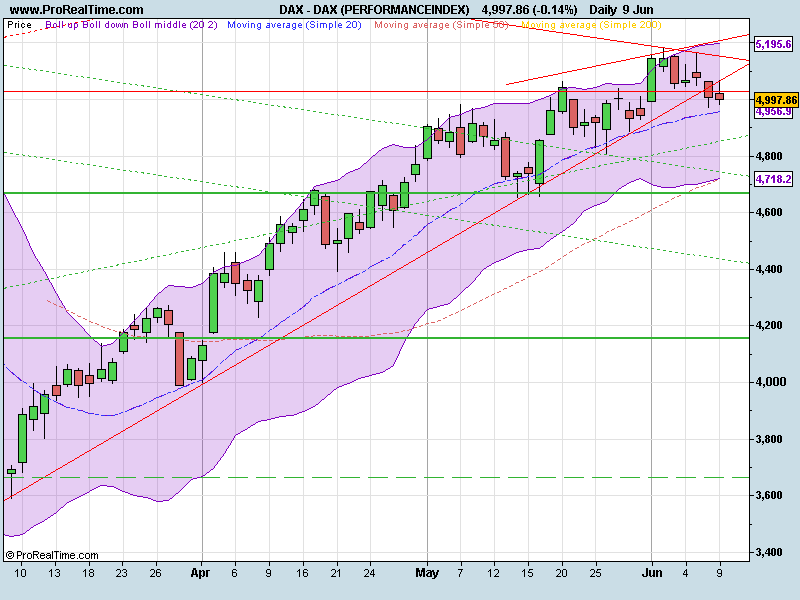Click the yellow 4,997.86 current price tag
Viewport: 800px width, 600px height.
[776, 100]
